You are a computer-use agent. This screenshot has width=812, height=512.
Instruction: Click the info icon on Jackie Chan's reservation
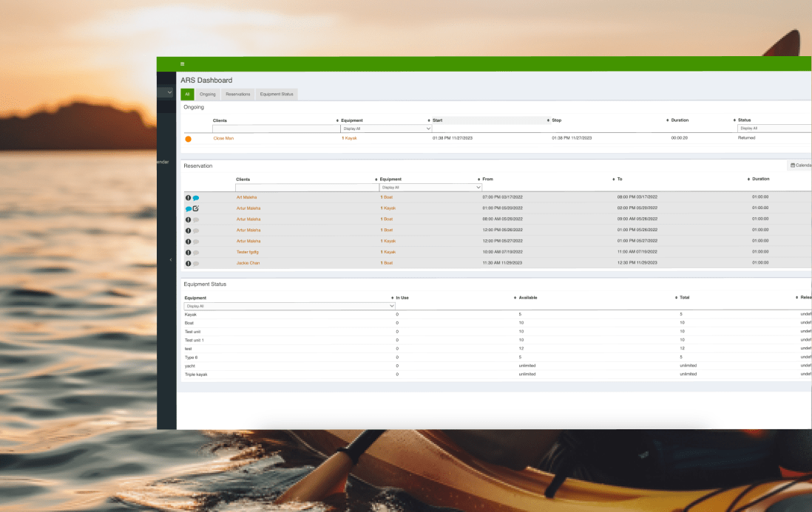tap(188, 263)
